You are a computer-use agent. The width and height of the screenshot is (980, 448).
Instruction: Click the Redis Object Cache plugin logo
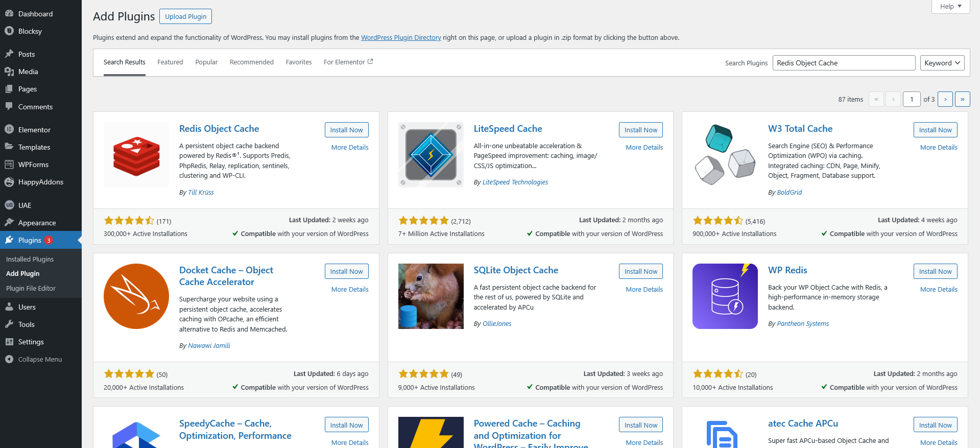point(136,155)
